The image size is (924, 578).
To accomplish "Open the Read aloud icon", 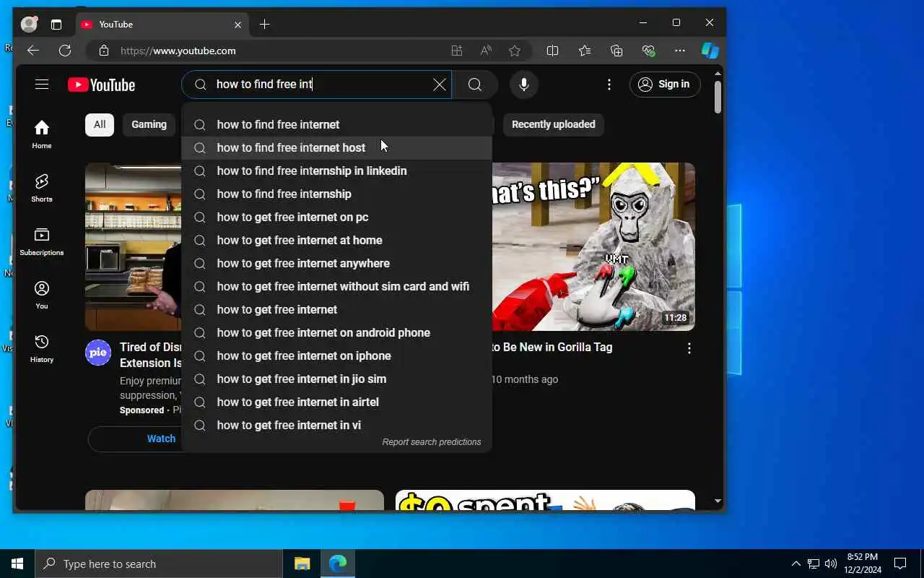I will 486,51.
